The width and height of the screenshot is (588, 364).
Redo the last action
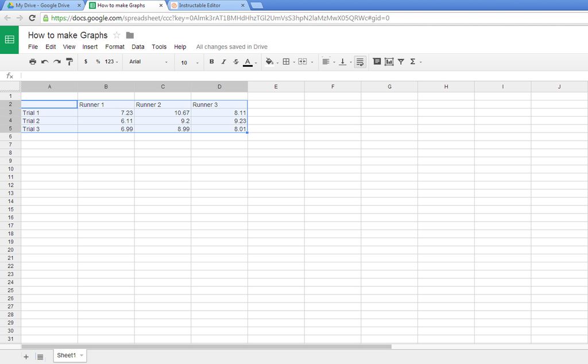point(57,62)
